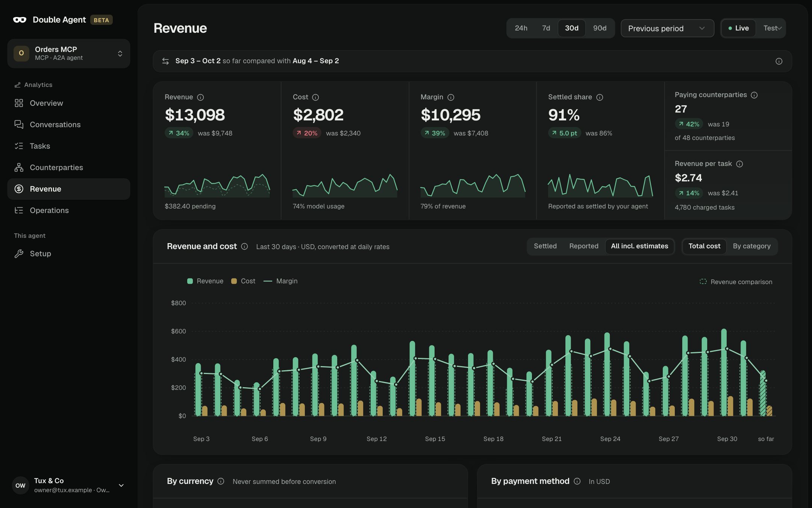
Task: Click the info icon beside Margin metric
Action: coord(451,97)
